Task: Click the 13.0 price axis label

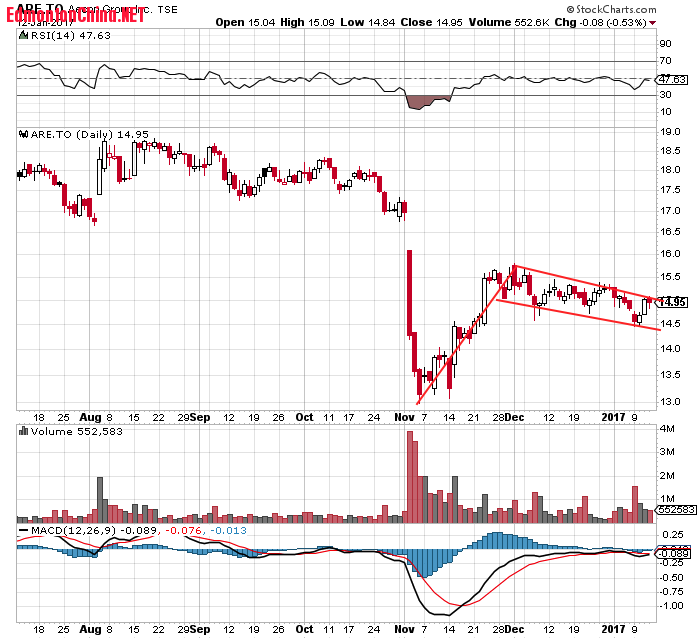Action: [x=670, y=401]
